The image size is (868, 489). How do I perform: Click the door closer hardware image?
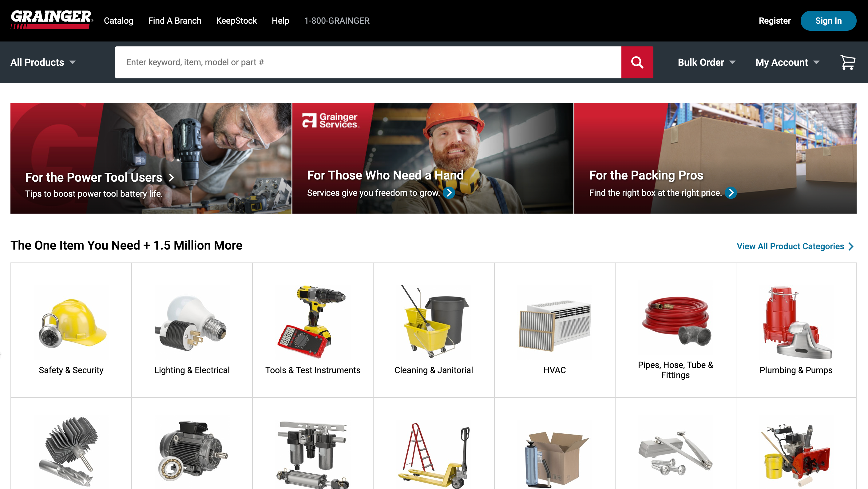[x=676, y=453]
